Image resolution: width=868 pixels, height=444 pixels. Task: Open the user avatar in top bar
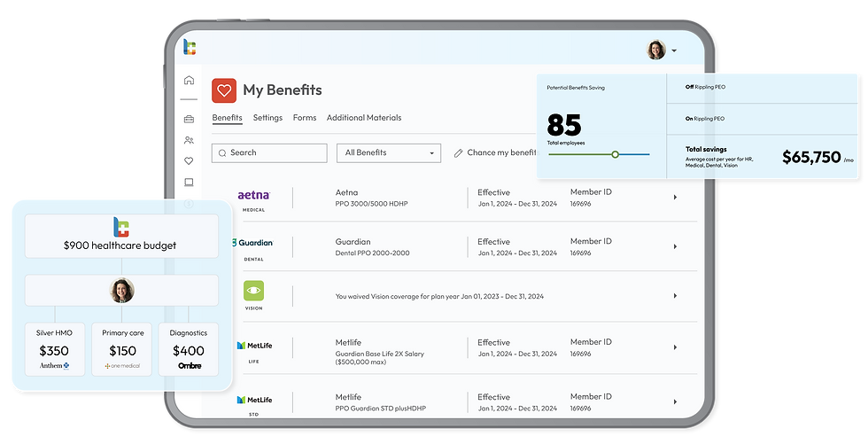[x=656, y=50]
